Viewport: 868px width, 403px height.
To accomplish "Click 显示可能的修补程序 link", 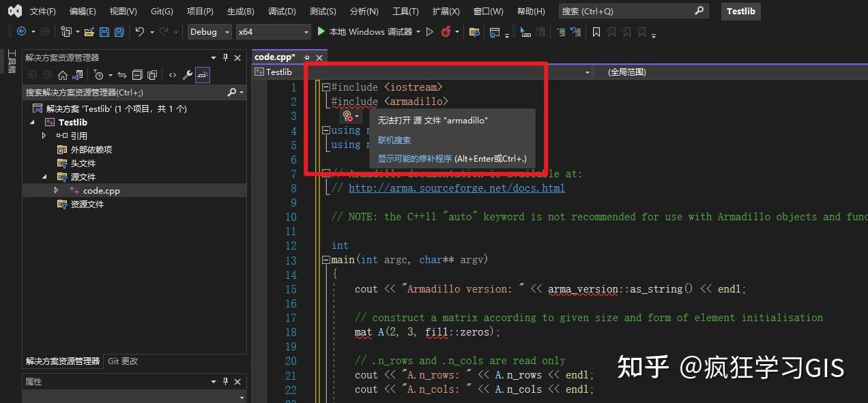I will pyautogui.click(x=415, y=158).
